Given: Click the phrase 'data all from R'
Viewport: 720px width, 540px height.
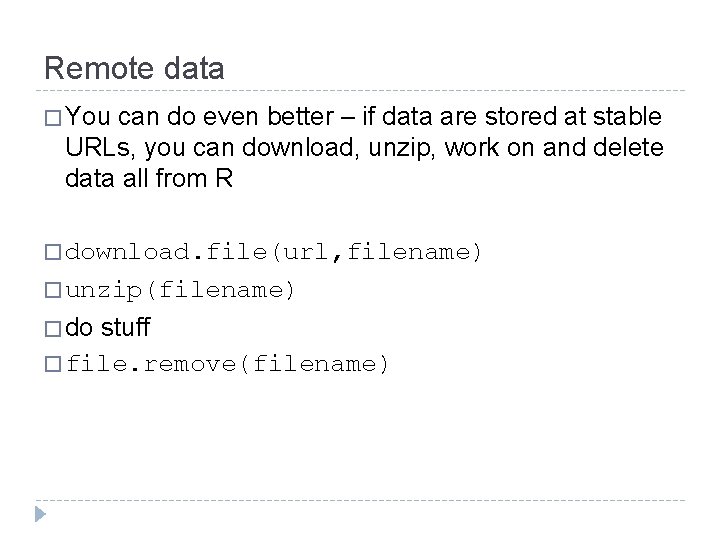Looking at the screenshot, I should (149, 178).
